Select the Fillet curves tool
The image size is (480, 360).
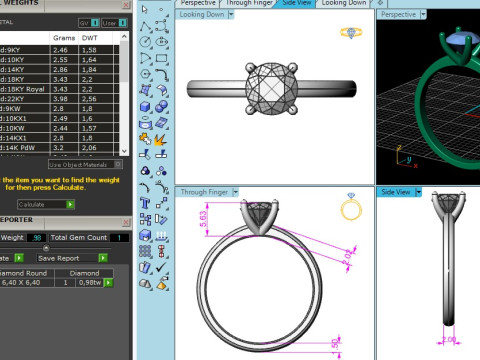tap(162, 74)
